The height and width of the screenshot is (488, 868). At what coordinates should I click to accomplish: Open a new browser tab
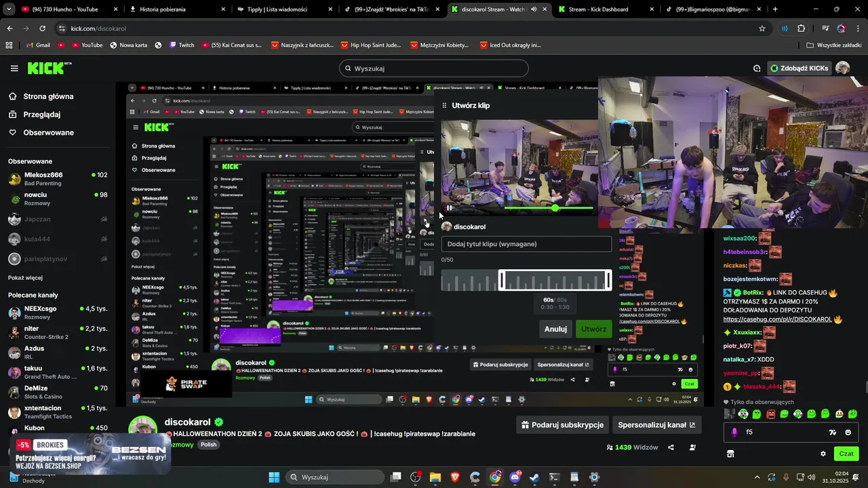click(x=775, y=9)
